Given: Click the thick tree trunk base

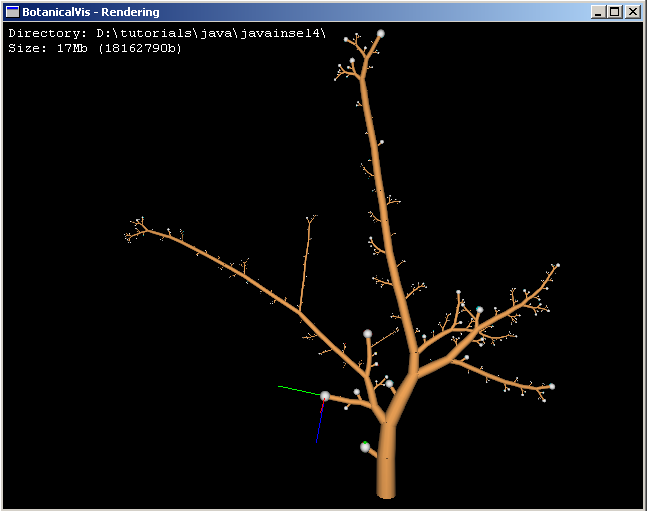Looking at the screenshot, I should [x=386, y=462].
